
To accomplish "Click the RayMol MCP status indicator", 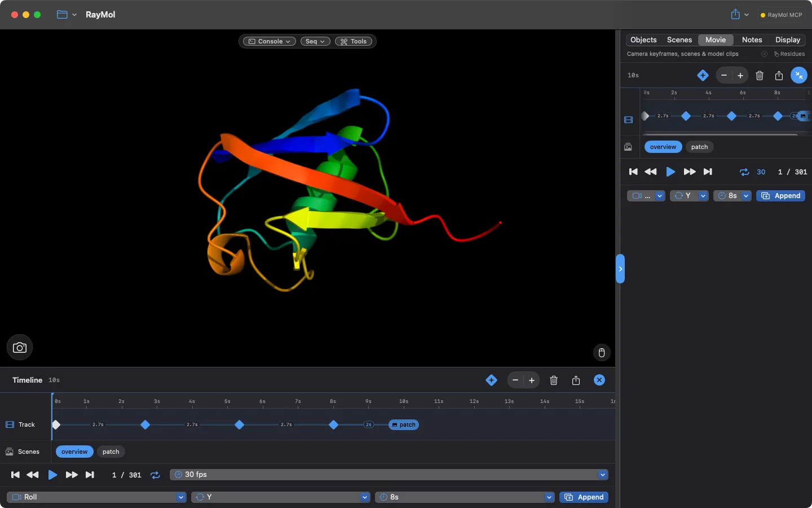I will pos(781,15).
